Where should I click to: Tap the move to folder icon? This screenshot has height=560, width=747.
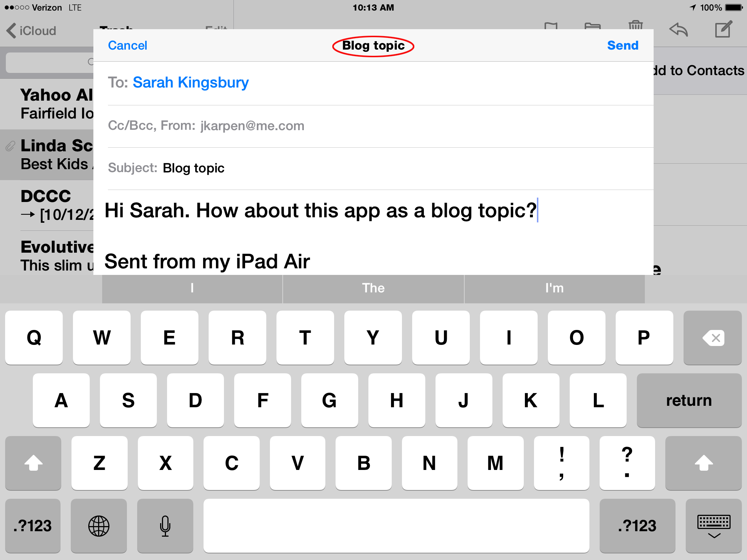pos(592,26)
